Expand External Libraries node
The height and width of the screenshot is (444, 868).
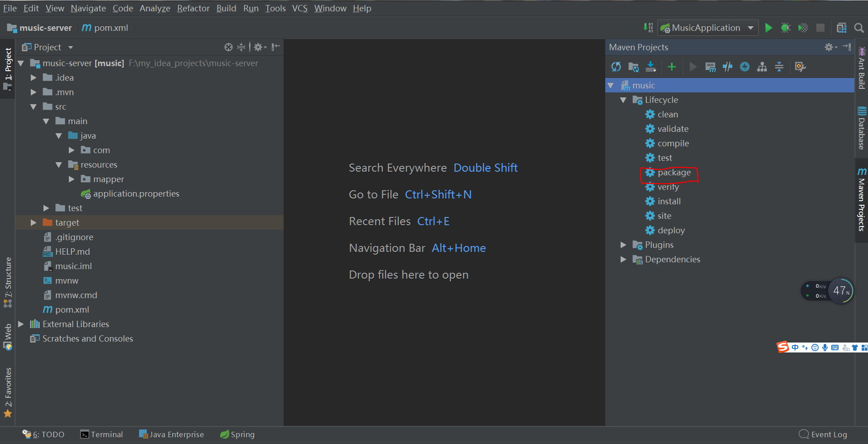coord(20,324)
